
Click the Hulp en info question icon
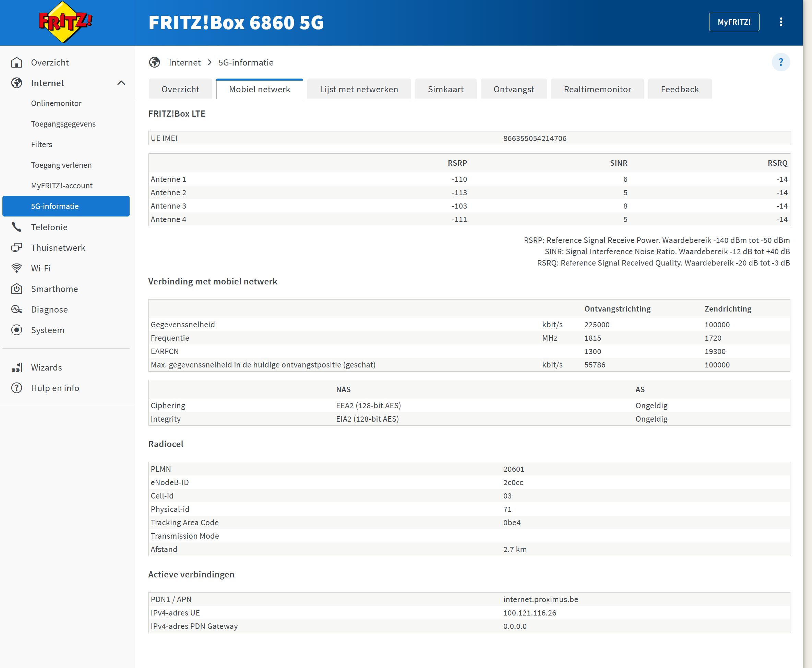point(16,388)
